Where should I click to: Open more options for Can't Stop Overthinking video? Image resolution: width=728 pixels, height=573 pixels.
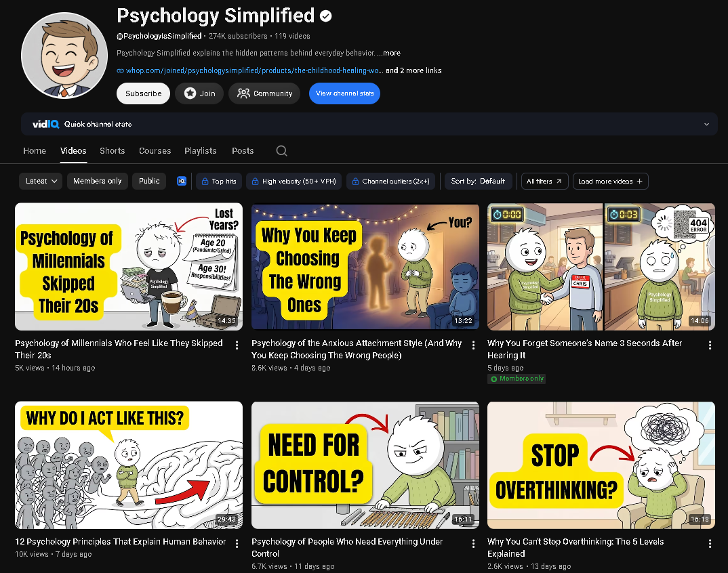coord(710,544)
